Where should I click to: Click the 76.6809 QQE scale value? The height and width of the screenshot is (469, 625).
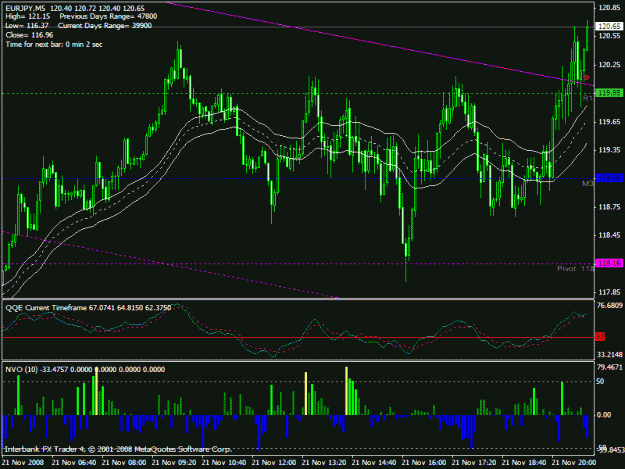pyautogui.click(x=609, y=305)
